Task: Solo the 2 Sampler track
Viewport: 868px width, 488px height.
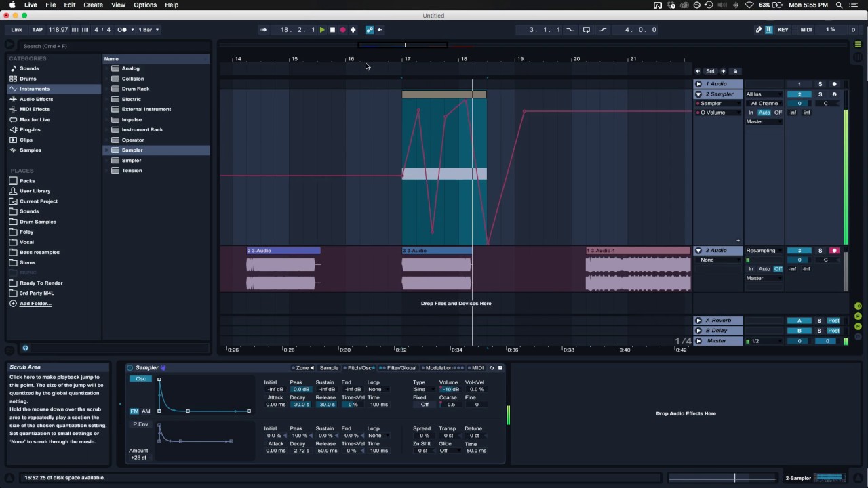Action: (820, 94)
